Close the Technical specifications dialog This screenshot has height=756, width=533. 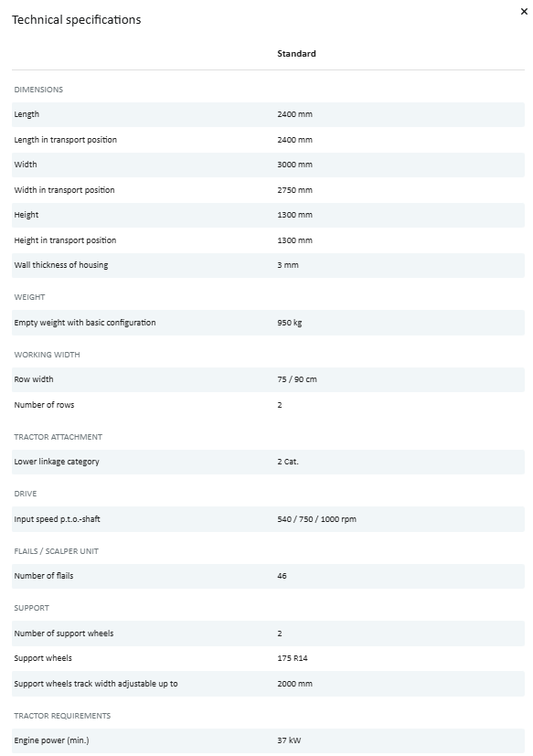tap(524, 12)
